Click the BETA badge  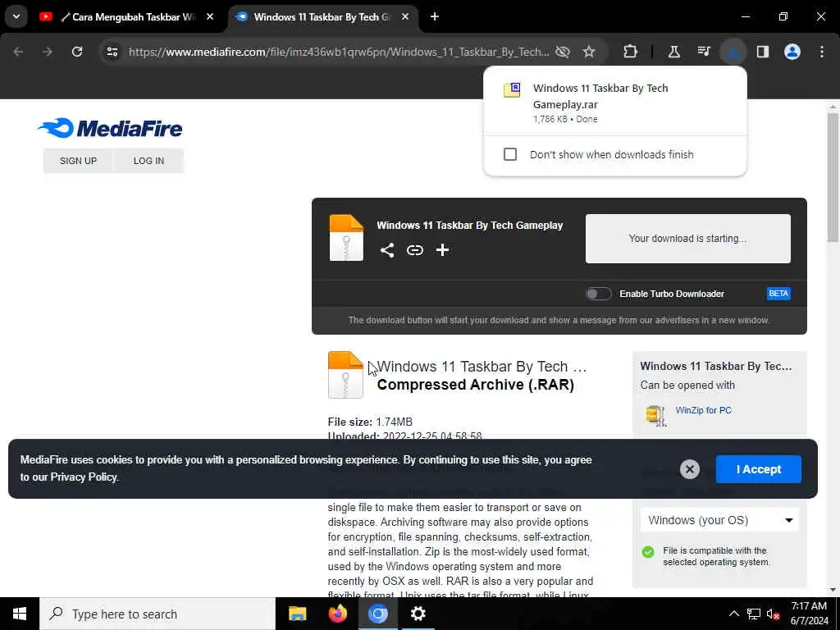(778, 294)
